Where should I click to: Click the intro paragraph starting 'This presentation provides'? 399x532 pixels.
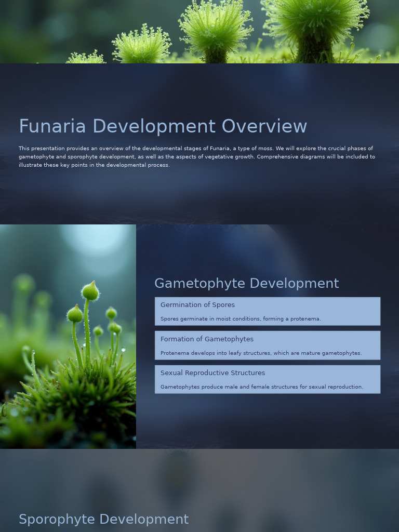pos(197,157)
